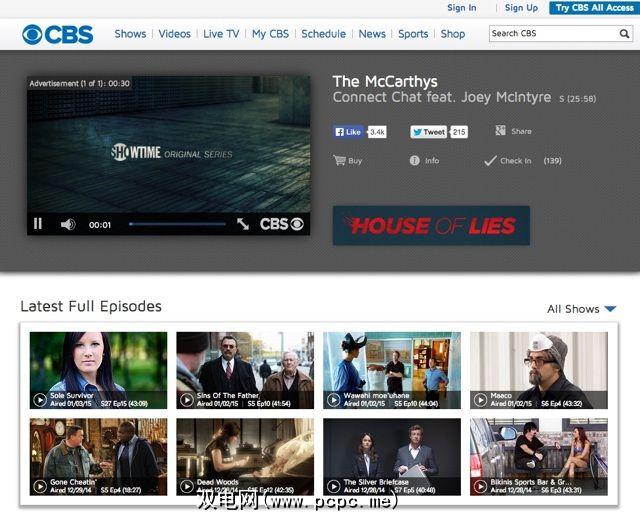This screenshot has width=640, height=524.
Task: Click Try CBS All Access button
Action: [594, 8]
